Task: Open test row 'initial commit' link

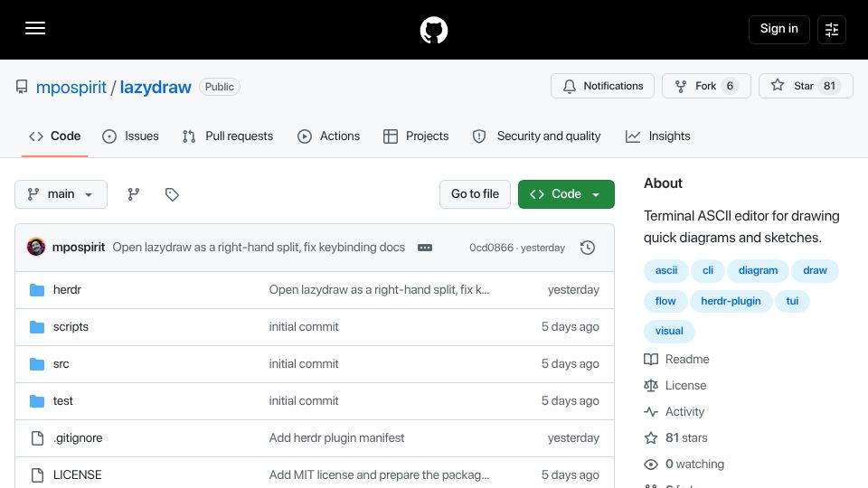Action: (304, 401)
